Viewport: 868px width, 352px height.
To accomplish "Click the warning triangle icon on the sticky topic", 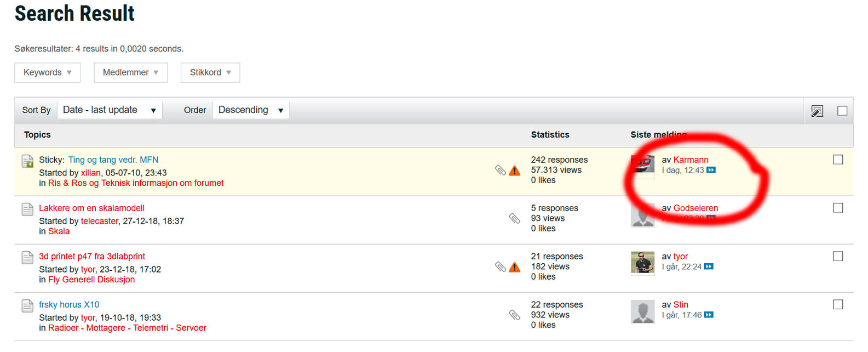I will [x=514, y=171].
